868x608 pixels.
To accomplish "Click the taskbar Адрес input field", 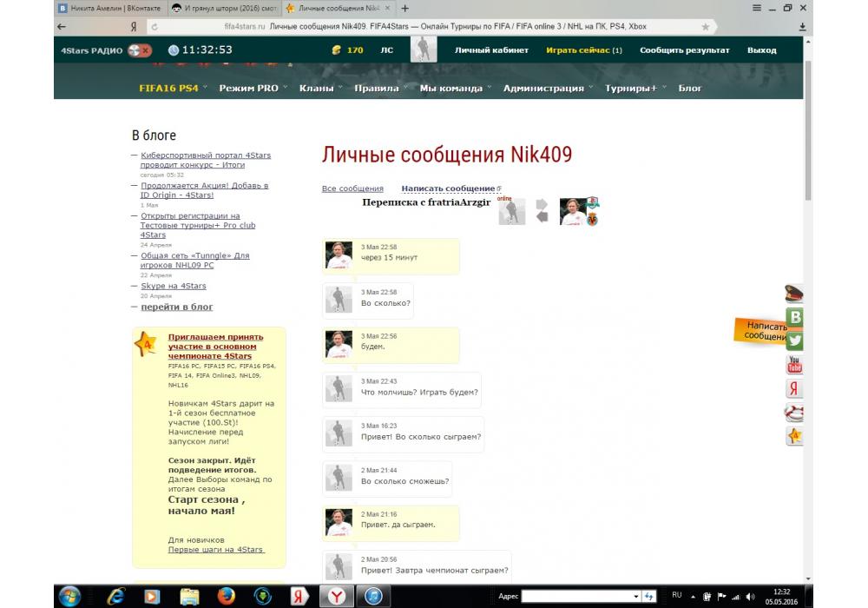I will point(578,596).
